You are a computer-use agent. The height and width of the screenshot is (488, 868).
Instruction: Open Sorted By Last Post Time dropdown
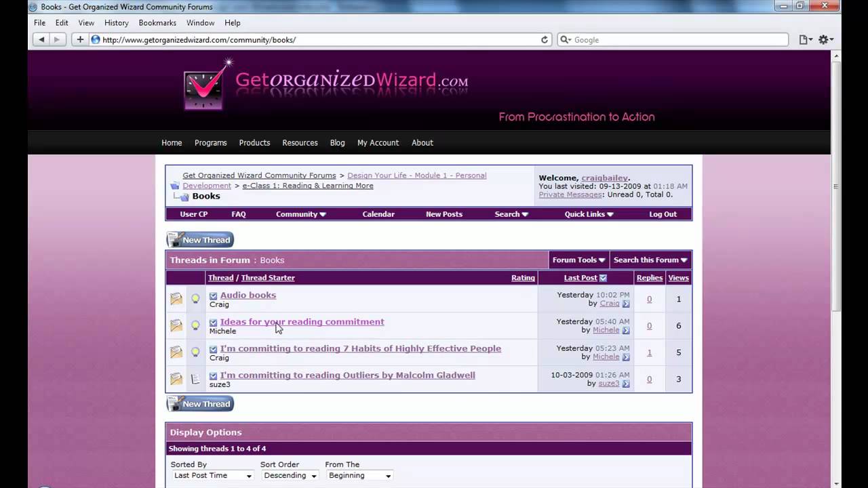(x=212, y=476)
